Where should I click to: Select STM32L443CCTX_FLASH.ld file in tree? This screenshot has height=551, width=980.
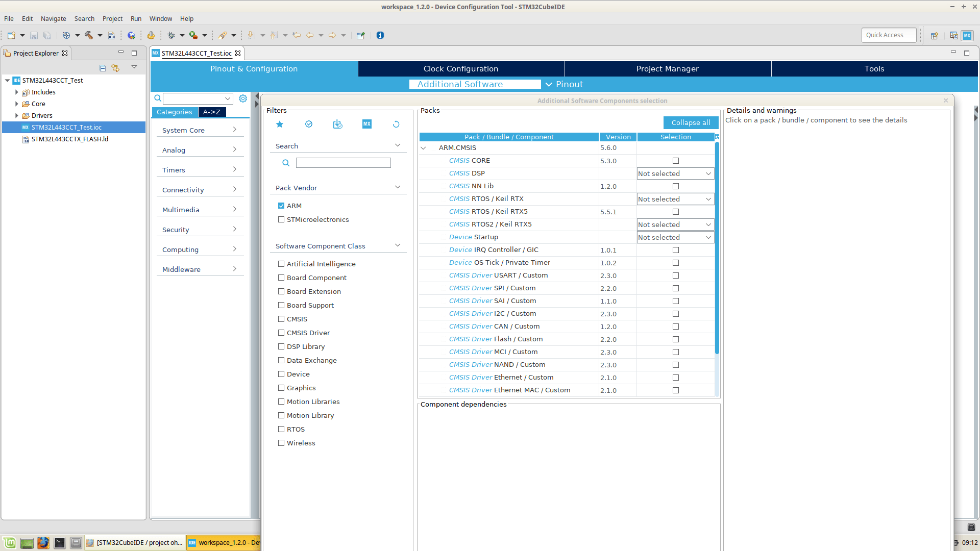point(70,139)
